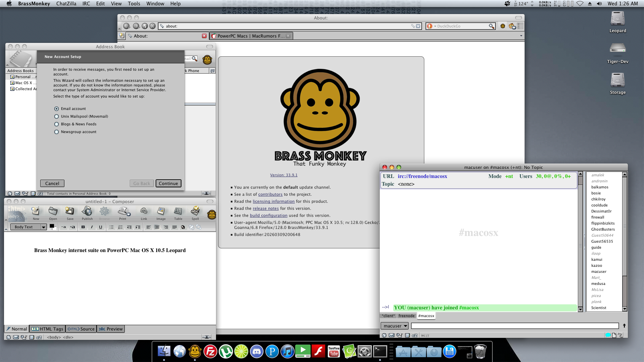644x362 pixels.
Task: Switch to freenode tab in ChatZilla
Action: click(x=407, y=316)
